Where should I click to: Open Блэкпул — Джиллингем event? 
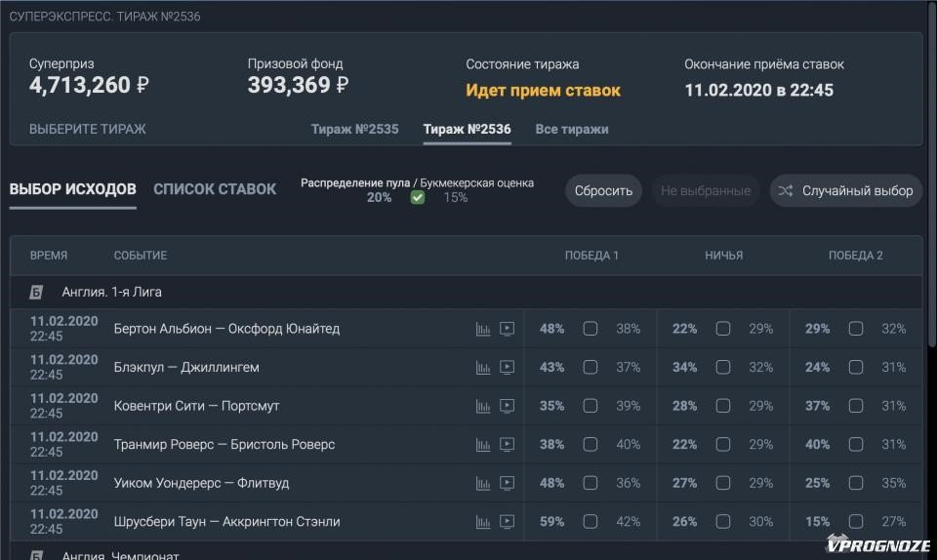(x=186, y=368)
